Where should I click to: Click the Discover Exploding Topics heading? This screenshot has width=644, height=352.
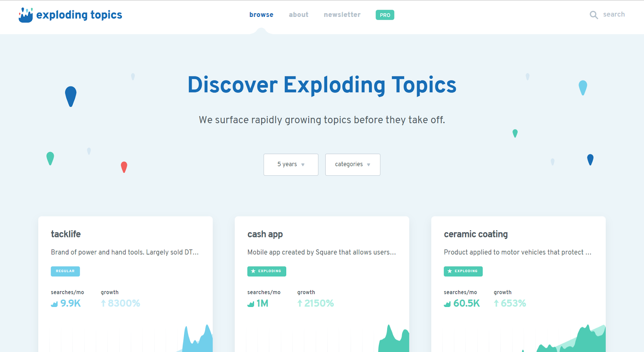(x=322, y=85)
